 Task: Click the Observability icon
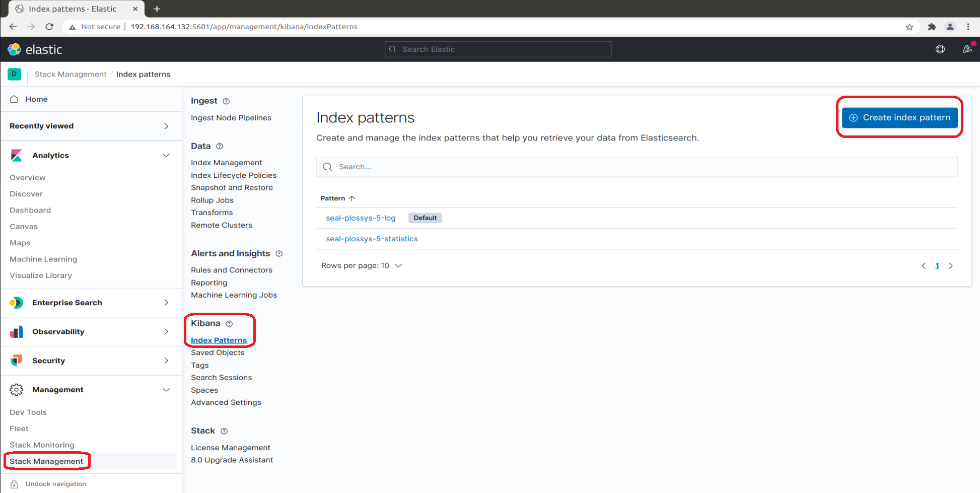pyautogui.click(x=17, y=331)
